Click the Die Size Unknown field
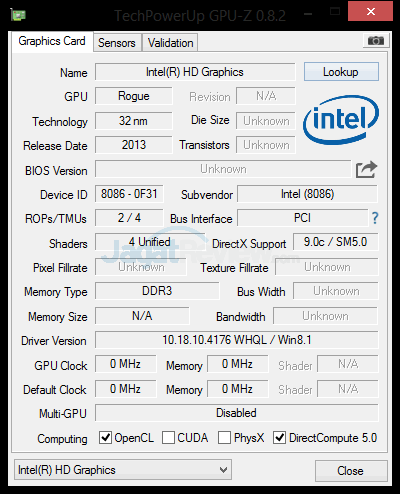This screenshot has height=494, width=400. click(x=266, y=121)
